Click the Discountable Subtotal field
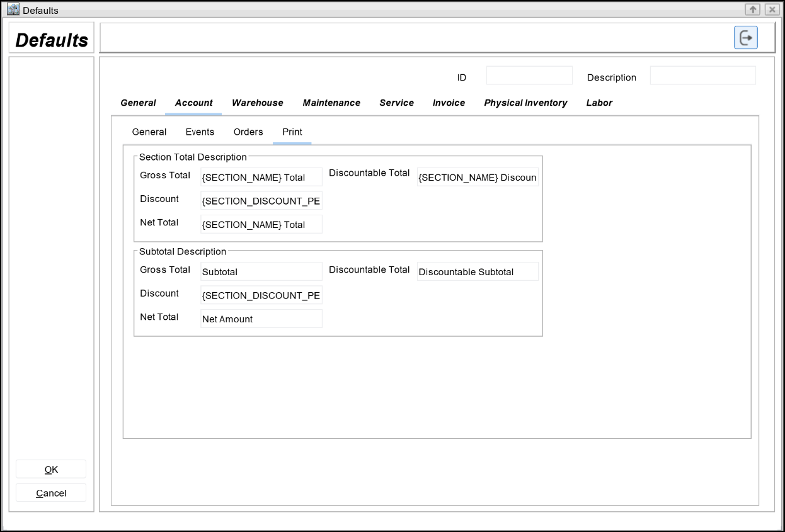This screenshot has height=532, width=785. click(478, 271)
